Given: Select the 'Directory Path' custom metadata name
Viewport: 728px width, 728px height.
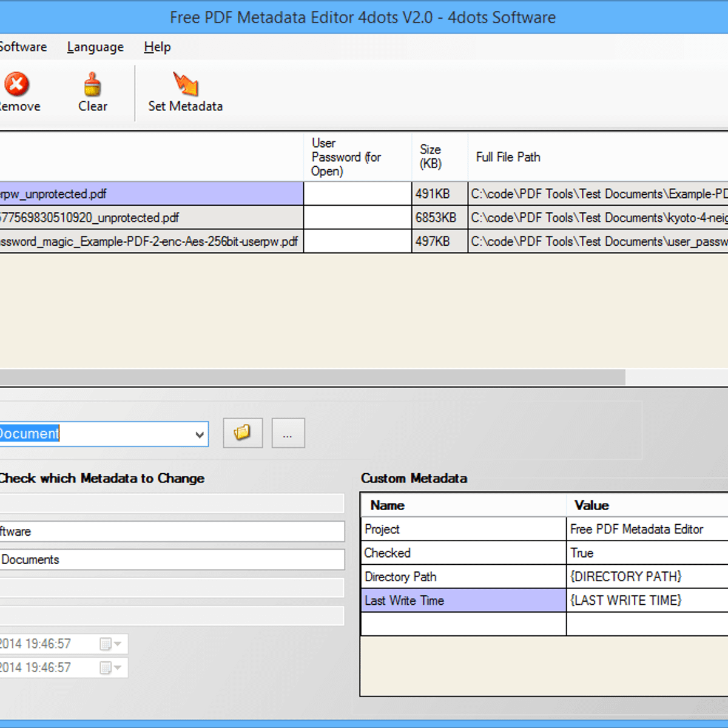Looking at the screenshot, I should 463,576.
